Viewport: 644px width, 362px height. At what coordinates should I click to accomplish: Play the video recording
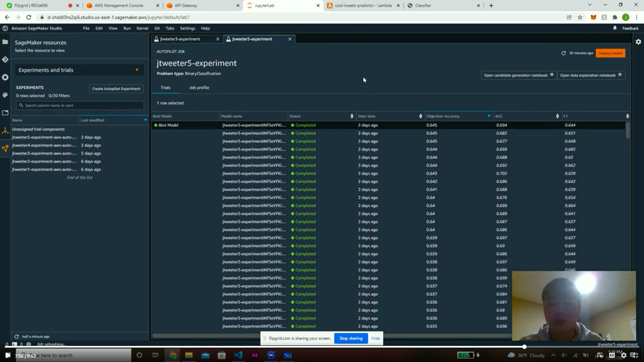8,355
